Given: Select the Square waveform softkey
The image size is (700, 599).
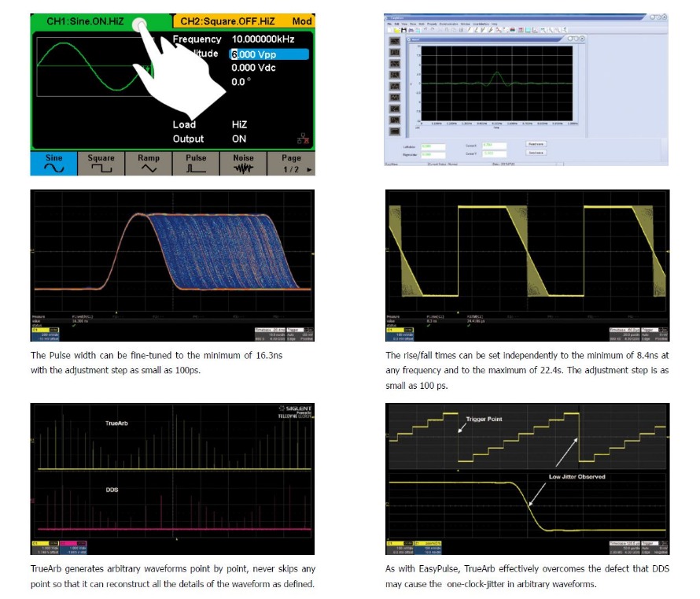Looking at the screenshot, I should tap(101, 164).
